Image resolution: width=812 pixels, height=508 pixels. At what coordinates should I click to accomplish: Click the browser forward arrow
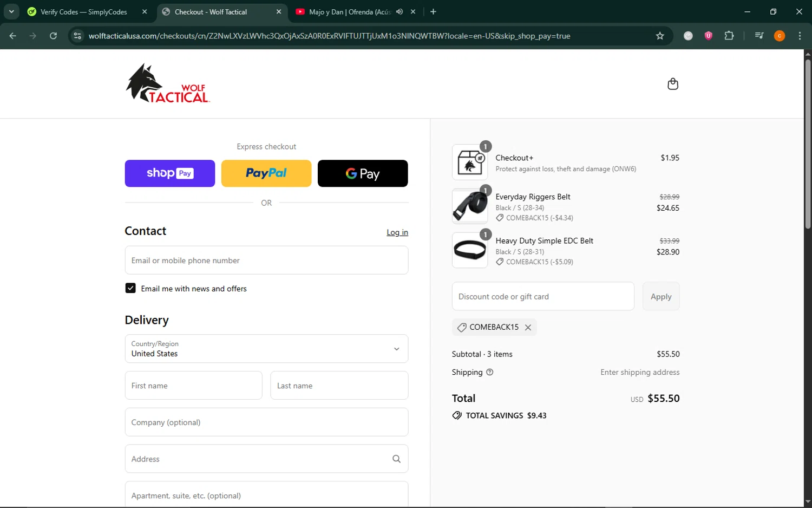(33, 36)
